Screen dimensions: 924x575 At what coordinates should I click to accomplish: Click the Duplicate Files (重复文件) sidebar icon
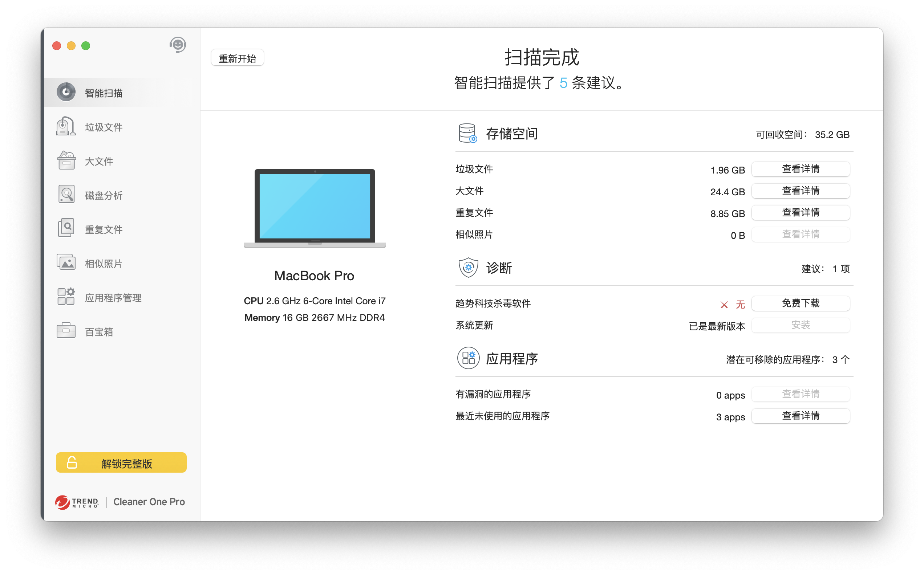coord(66,229)
